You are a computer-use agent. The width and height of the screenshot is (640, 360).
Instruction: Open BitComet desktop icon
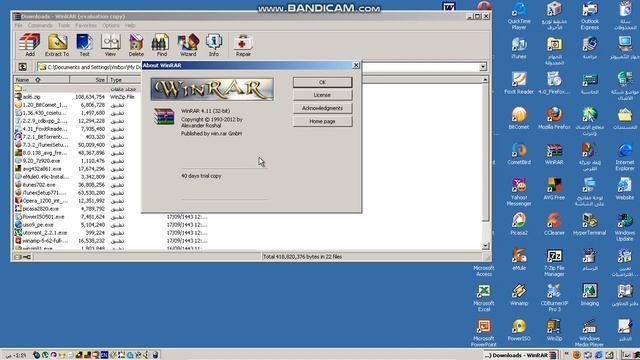519,118
